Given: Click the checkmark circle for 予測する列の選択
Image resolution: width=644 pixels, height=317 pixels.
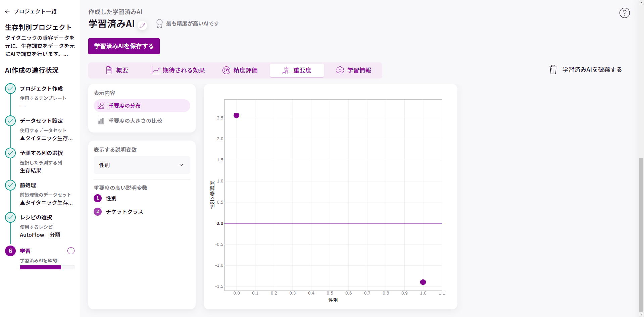Looking at the screenshot, I should [x=10, y=153].
